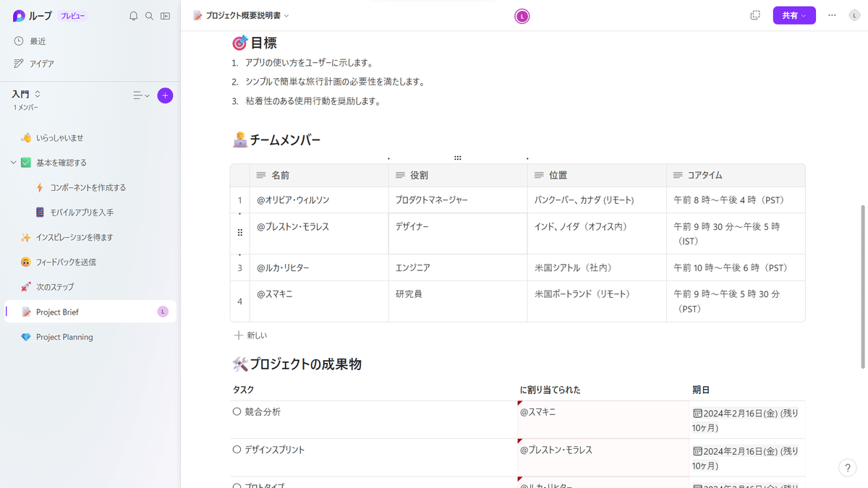Click the 期日 column heading
The image size is (868, 488).
pyautogui.click(x=701, y=390)
